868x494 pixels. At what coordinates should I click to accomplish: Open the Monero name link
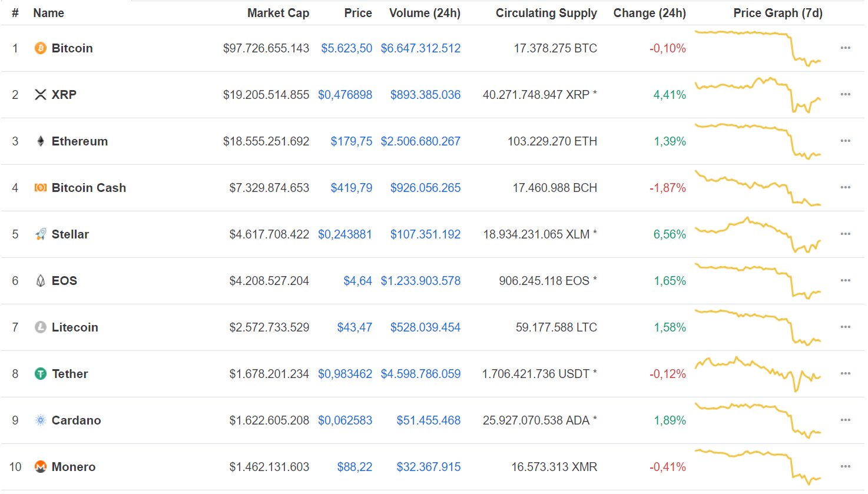click(x=74, y=467)
